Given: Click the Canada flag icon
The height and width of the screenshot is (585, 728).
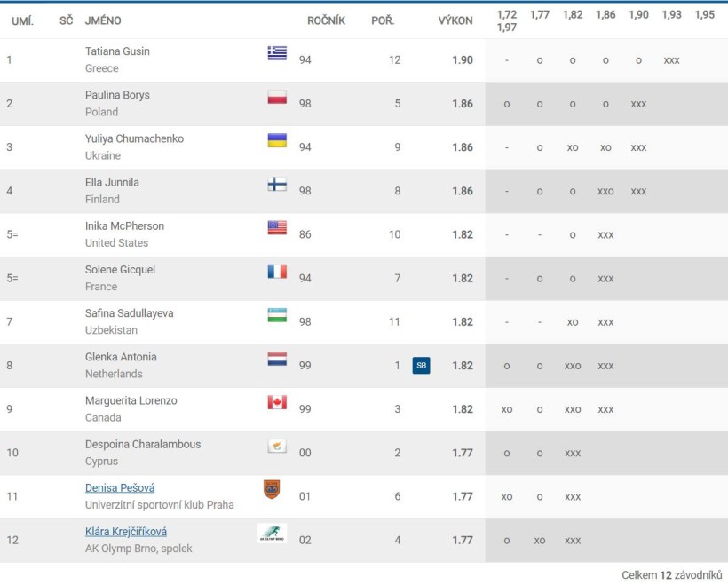Looking at the screenshot, I should (x=277, y=402).
